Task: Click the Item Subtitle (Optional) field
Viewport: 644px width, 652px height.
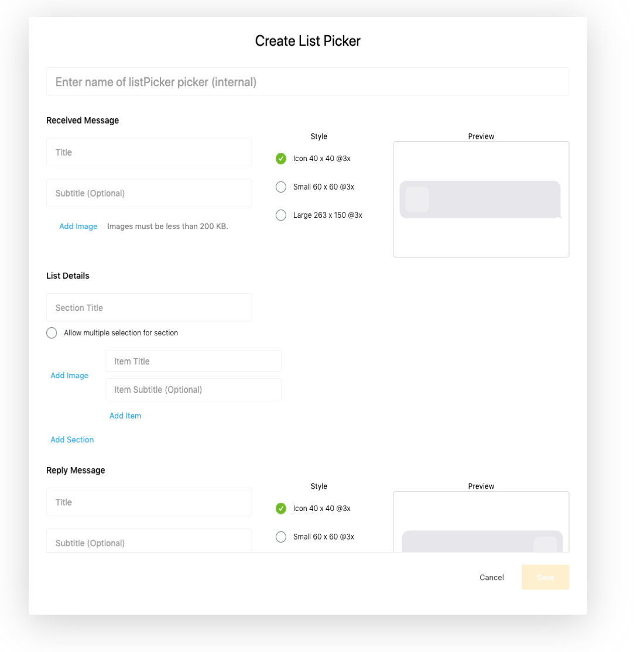Action: (193, 389)
